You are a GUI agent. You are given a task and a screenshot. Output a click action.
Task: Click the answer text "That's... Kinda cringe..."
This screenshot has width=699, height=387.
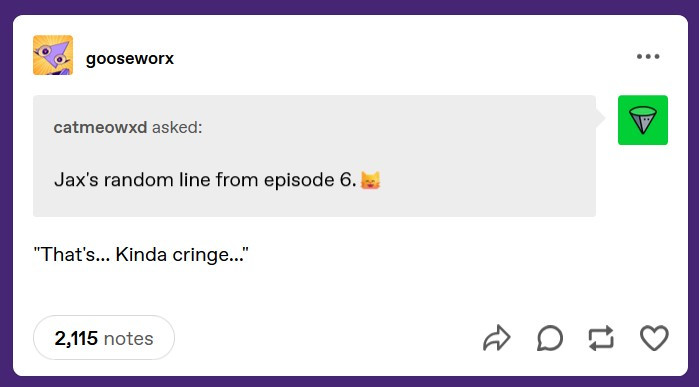coord(141,255)
